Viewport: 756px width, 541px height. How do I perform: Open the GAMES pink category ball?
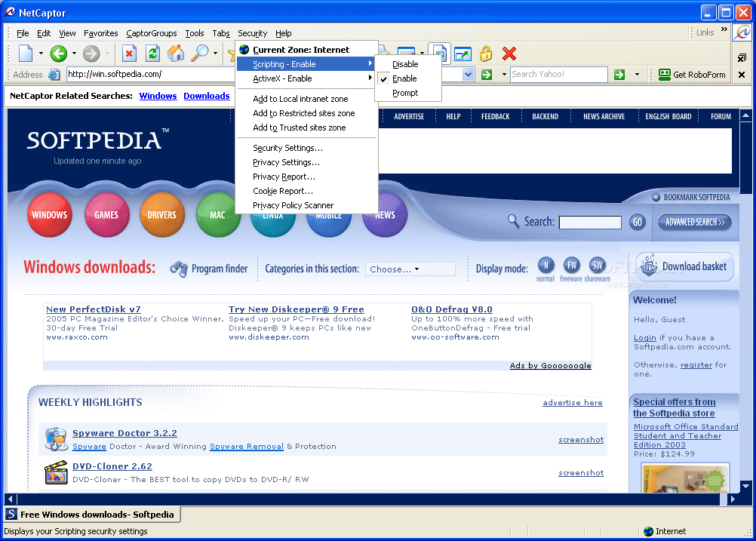[106, 215]
